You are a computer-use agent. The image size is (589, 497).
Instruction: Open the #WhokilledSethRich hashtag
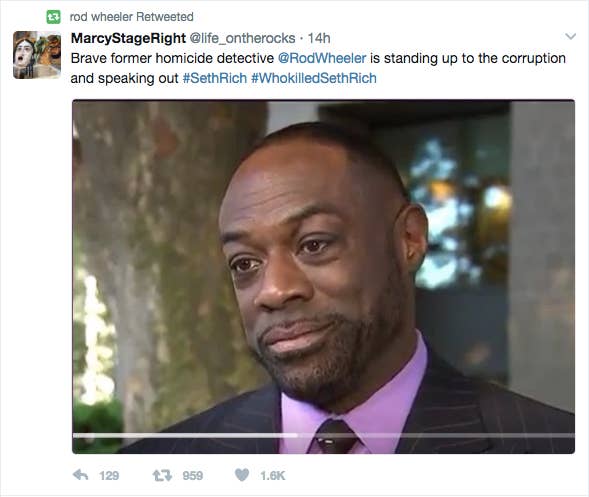click(314, 78)
